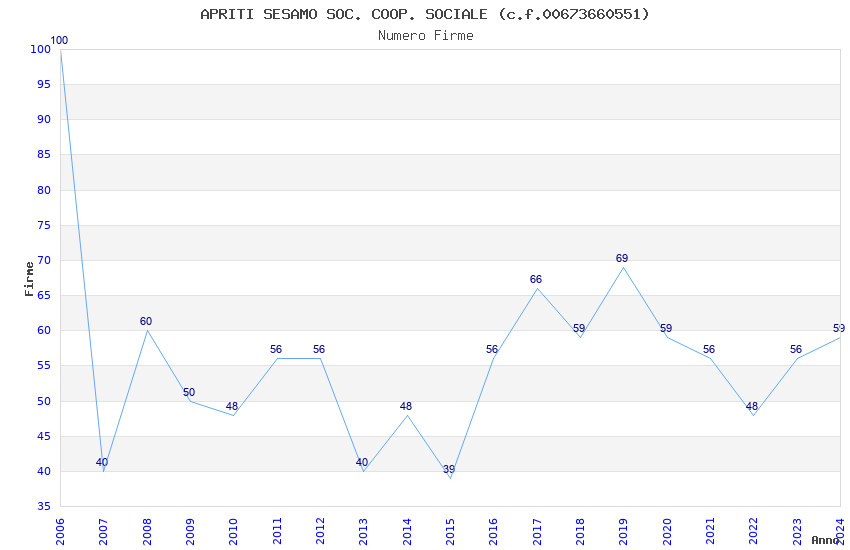Screen dimensions: 850x550
Task: Click y-axis tick value 40
Action: 44,471
